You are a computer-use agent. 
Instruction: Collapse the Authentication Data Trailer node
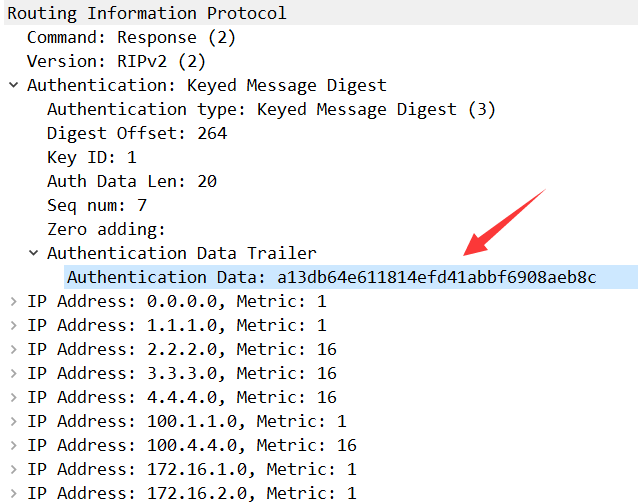[33, 254]
